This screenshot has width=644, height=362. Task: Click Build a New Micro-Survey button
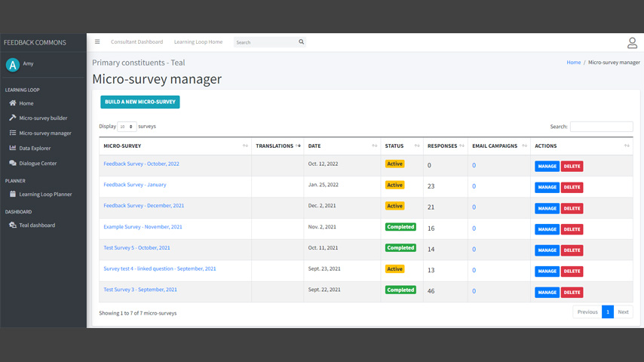pyautogui.click(x=140, y=102)
